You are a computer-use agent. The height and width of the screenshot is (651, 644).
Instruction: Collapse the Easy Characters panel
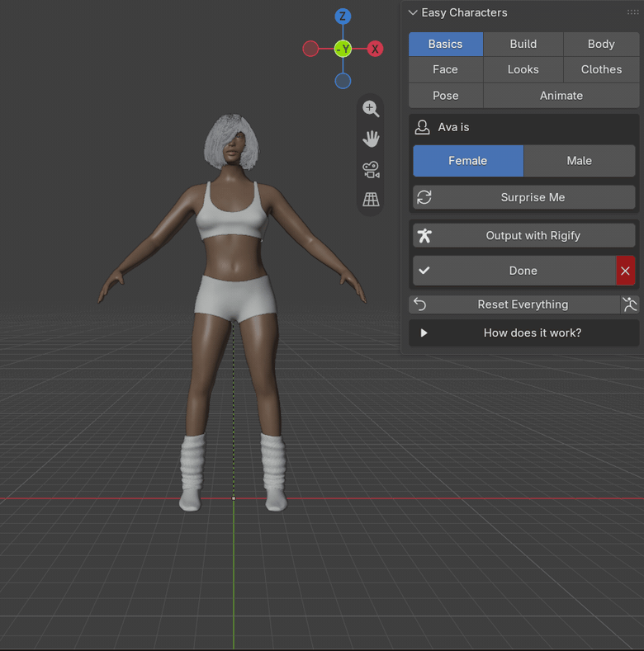click(x=413, y=13)
